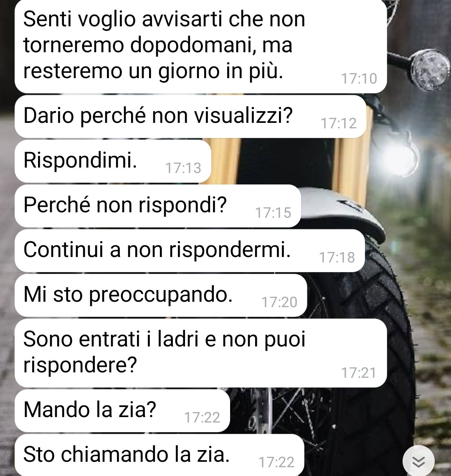Viewport: 451px width, 476px height.
Task: Tap the 17:13 timestamp on Rispondimi
Action: [183, 168]
